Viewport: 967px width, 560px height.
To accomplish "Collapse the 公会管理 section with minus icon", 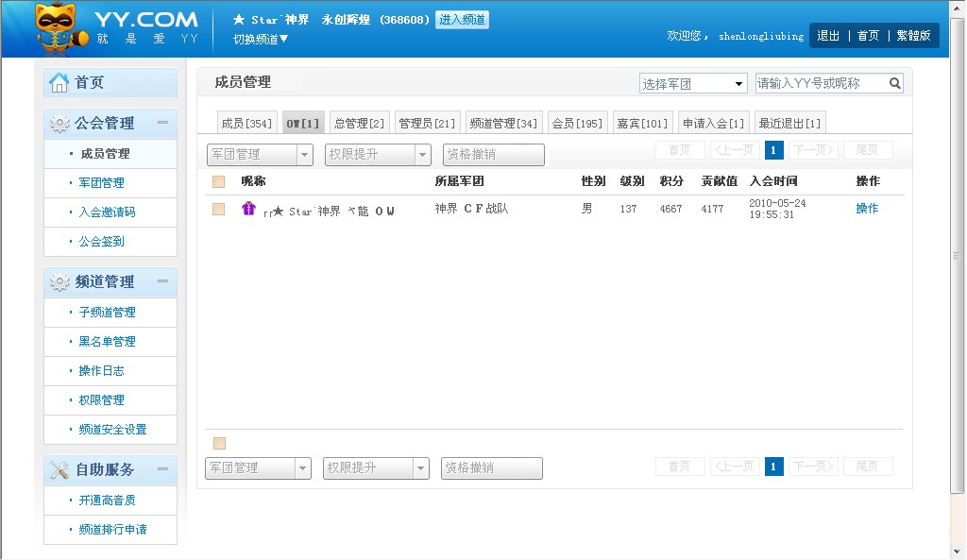I will (x=162, y=123).
